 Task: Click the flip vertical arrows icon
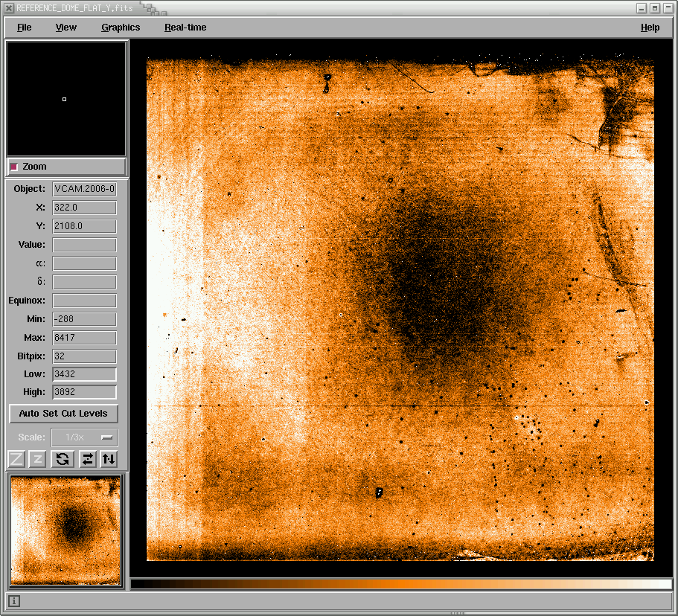pyautogui.click(x=109, y=459)
